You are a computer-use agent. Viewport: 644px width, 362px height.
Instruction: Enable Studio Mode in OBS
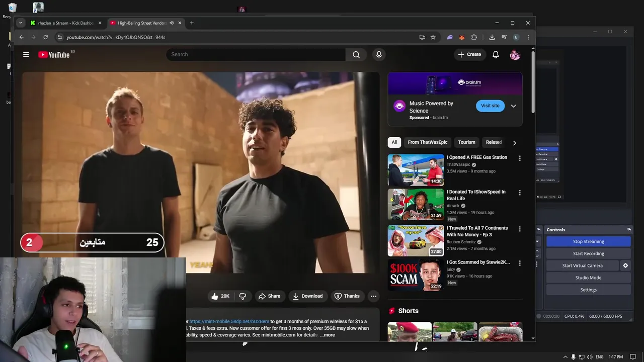(588, 278)
